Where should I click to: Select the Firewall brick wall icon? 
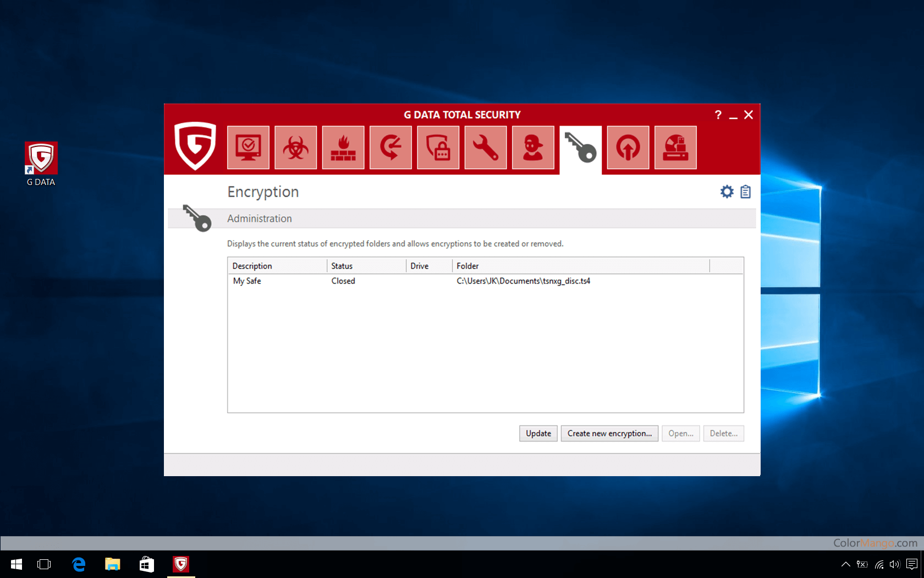[x=343, y=148]
